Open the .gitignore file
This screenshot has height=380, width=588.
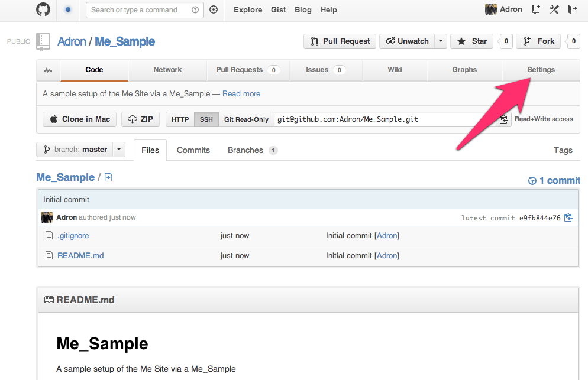73,236
